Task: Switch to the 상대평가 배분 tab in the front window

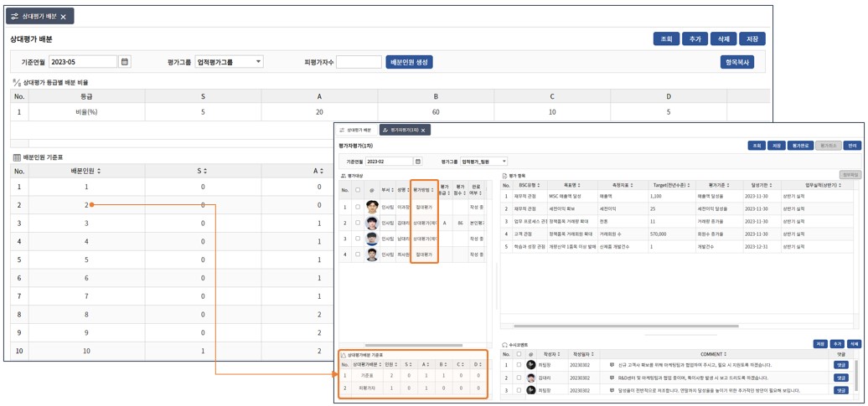Action: 358,131
